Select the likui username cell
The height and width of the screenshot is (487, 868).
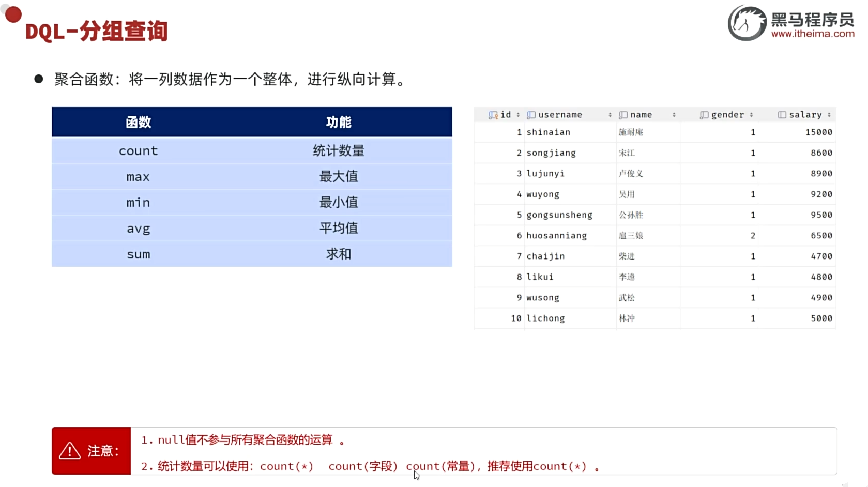[570, 277]
